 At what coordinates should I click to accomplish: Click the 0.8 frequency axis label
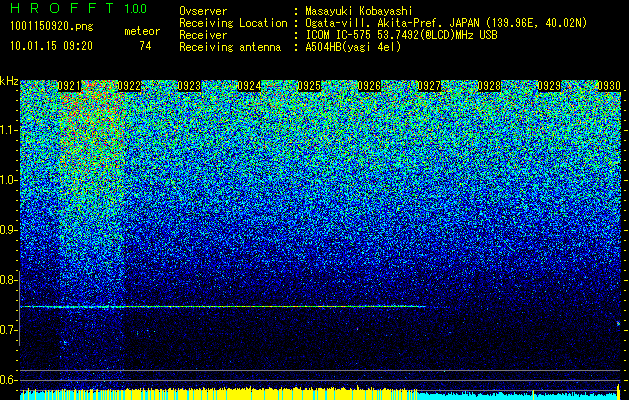pos(8,280)
